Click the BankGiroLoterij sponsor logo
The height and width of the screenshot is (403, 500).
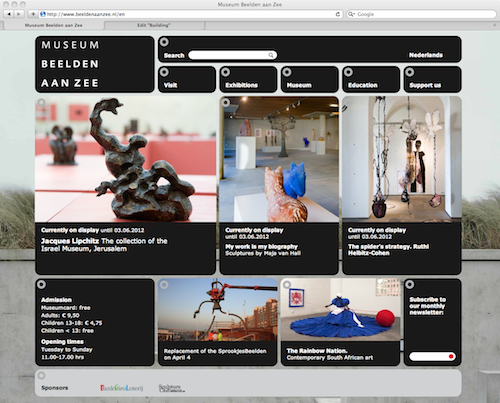point(122,388)
